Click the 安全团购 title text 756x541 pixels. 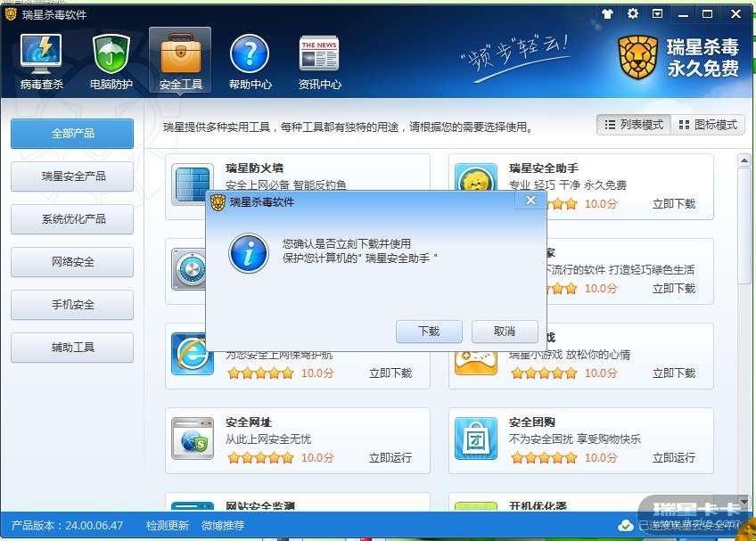(x=532, y=422)
